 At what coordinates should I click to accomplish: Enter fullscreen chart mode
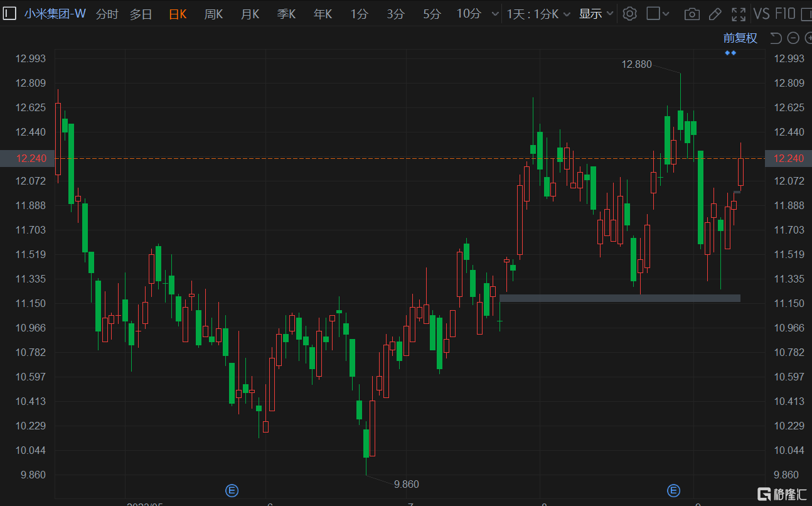coord(739,14)
